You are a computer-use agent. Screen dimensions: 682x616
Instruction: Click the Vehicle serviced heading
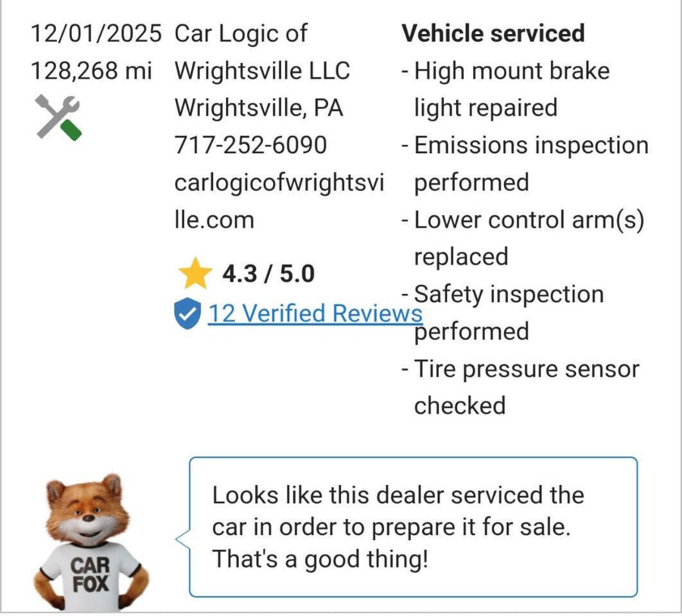coord(493,33)
